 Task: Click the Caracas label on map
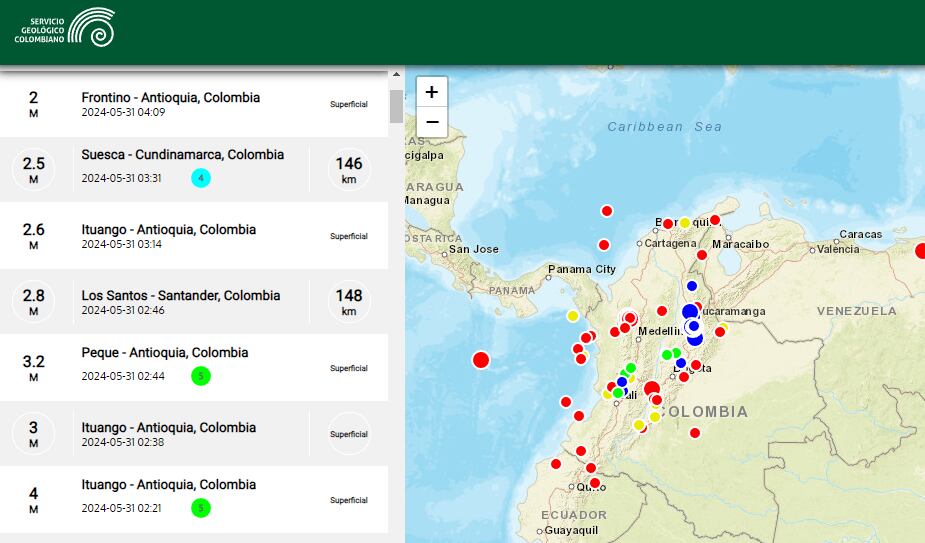click(x=861, y=234)
